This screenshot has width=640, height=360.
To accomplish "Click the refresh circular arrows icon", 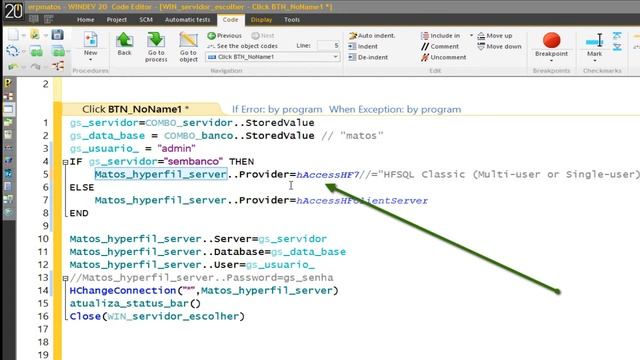I will (12, 51).
